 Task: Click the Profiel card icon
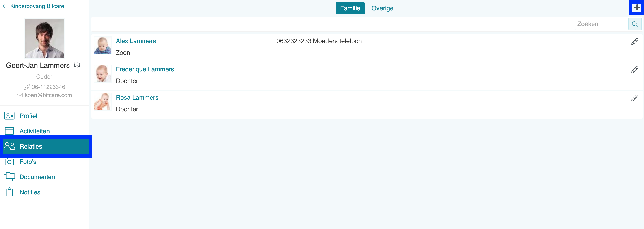pos(9,116)
